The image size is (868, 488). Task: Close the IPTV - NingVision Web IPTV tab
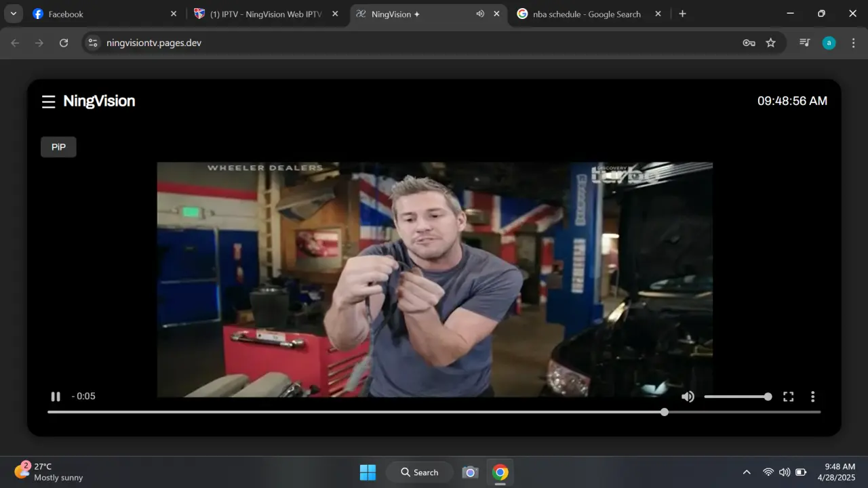(335, 14)
